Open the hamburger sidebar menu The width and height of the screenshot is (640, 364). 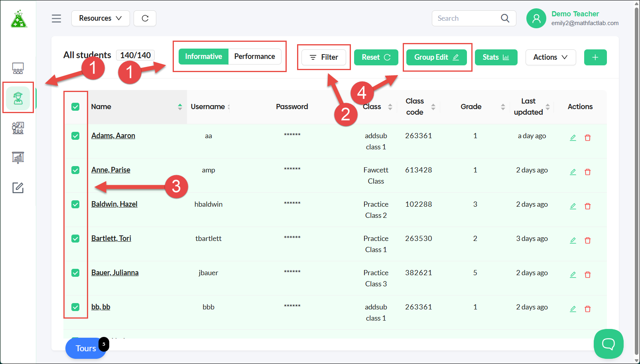pyautogui.click(x=56, y=18)
